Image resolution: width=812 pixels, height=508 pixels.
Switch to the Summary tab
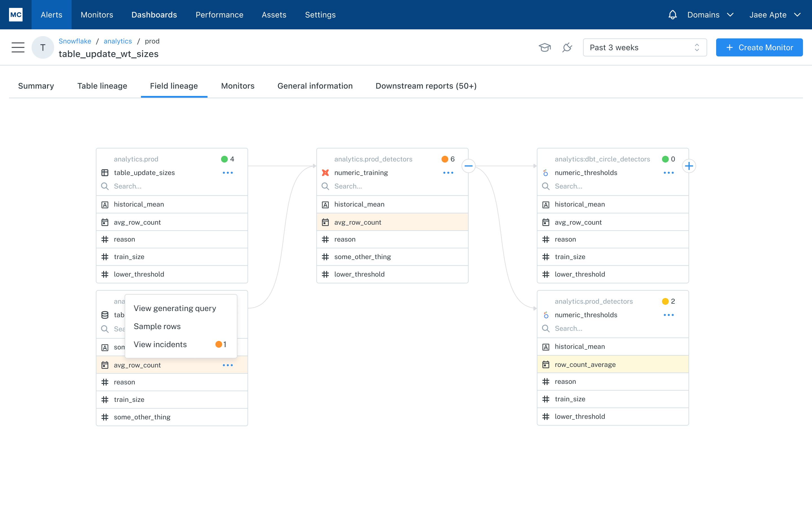pos(36,86)
